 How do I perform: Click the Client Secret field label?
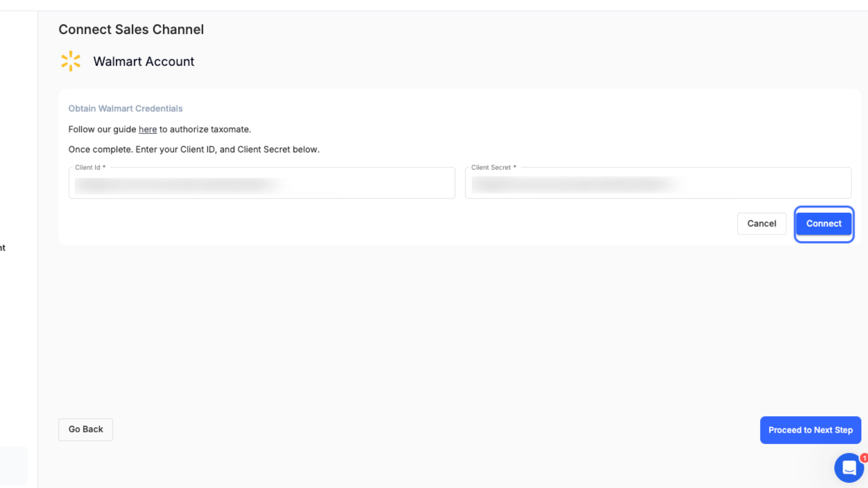tap(493, 167)
